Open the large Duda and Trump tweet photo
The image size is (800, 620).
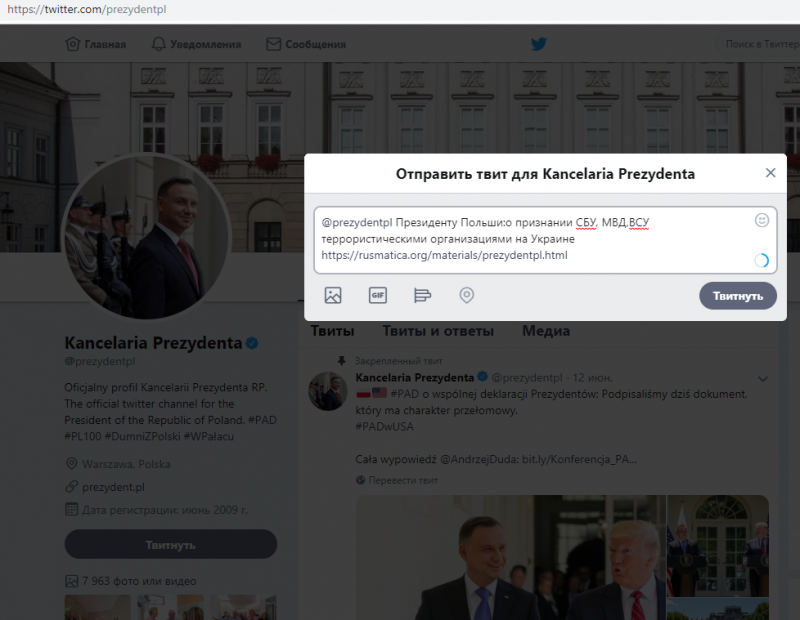(511, 557)
